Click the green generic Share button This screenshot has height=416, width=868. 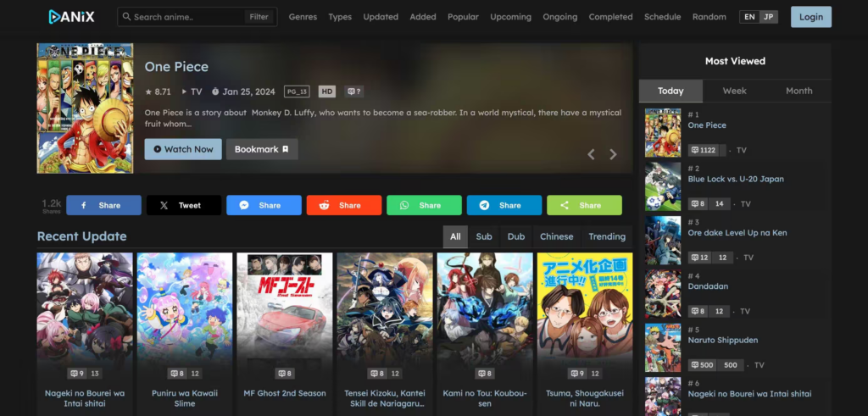click(585, 205)
